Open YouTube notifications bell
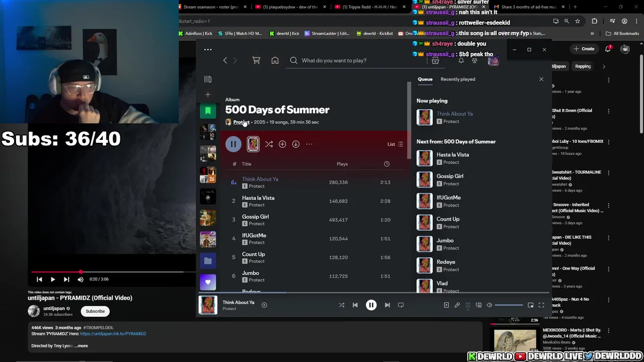The image size is (644, 362). tap(608, 49)
